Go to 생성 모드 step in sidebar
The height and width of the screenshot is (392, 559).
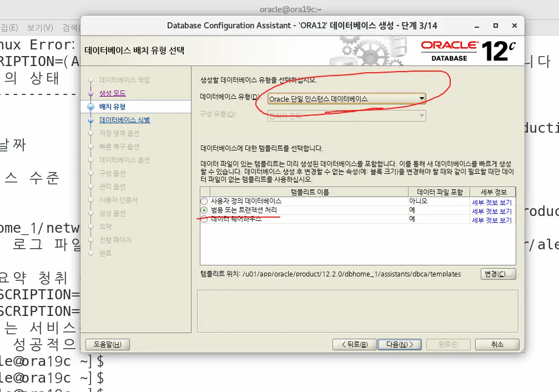click(x=112, y=93)
